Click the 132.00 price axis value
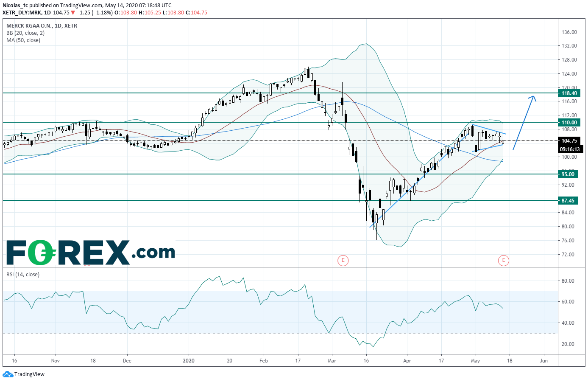 tap(569, 45)
